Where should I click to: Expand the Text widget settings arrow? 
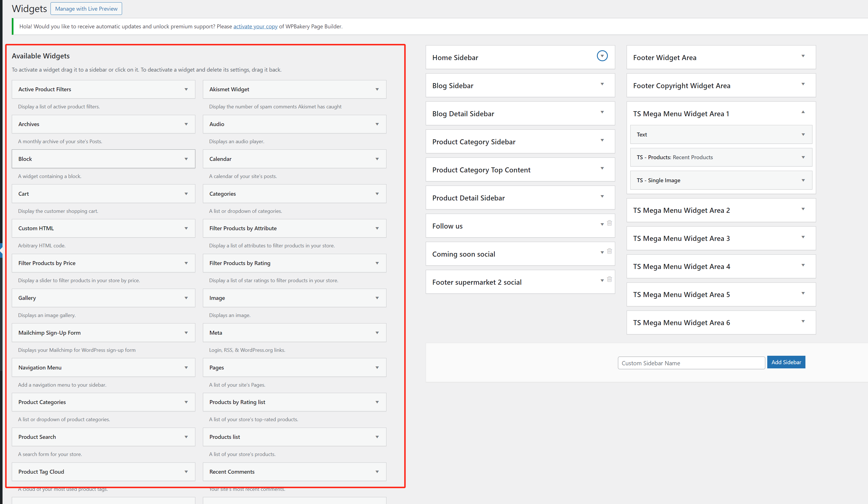803,134
